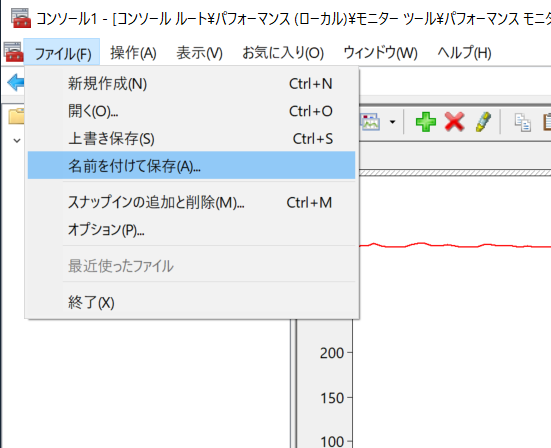This screenshot has height=448, width=551.
Task: Open the お気に入り(O) menu
Action: pyautogui.click(x=283, y=53)
